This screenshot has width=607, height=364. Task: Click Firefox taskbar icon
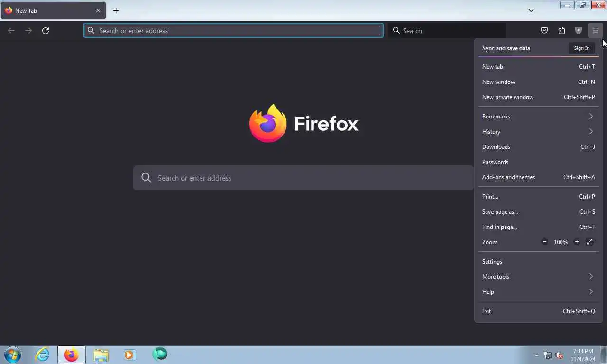pos(72,355)
